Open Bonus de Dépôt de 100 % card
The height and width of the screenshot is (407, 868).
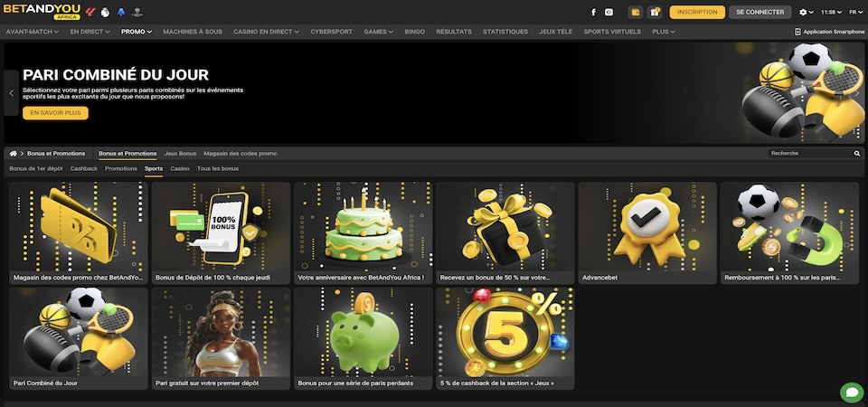point(221,233)
